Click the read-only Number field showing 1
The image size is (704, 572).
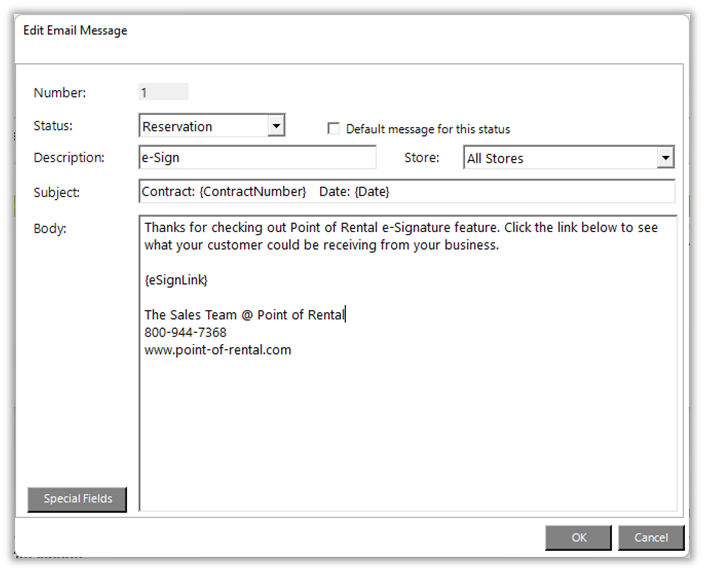pos(163,93)
